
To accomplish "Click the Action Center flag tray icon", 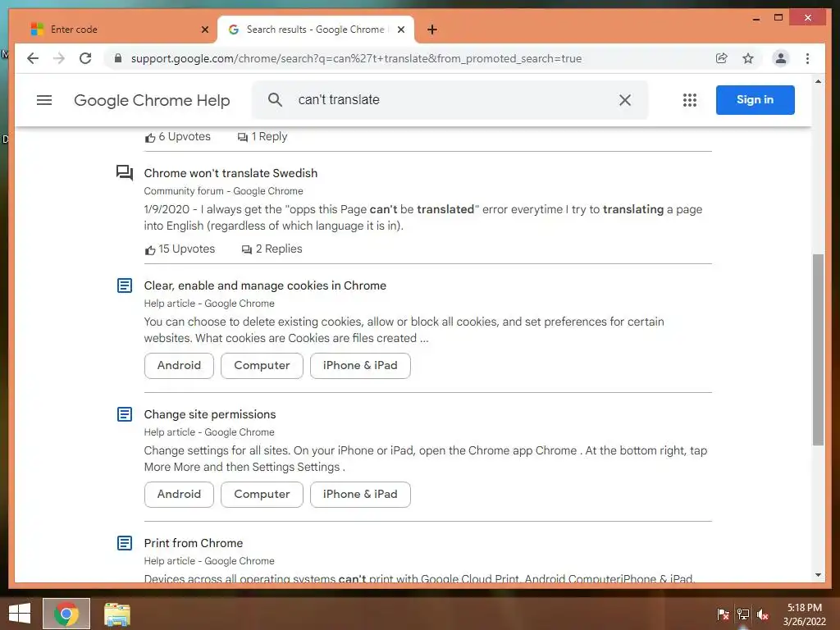I will 723,614.
